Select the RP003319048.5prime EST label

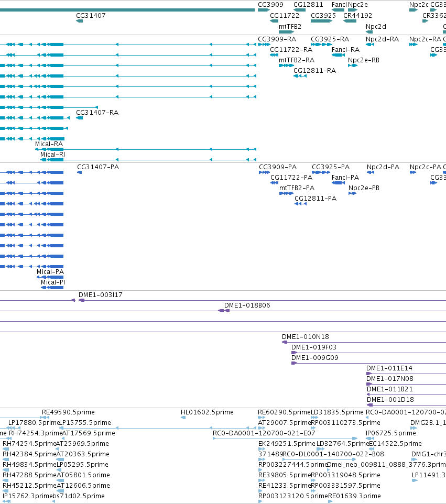tap(346, 475)
